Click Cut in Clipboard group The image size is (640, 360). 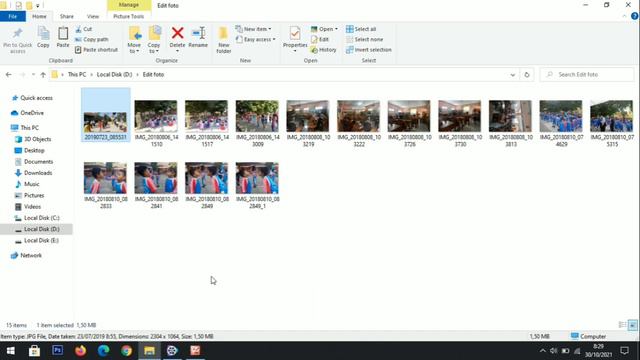(x=84, y=29)
